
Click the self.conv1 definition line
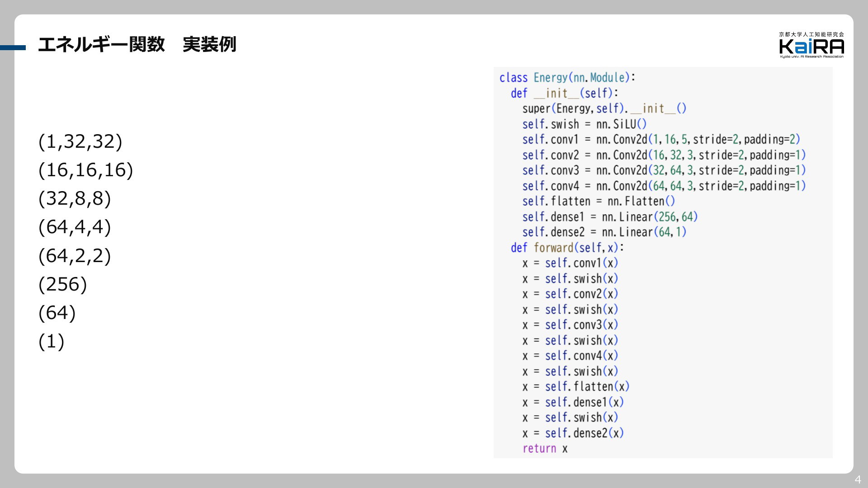coord(661,139)
